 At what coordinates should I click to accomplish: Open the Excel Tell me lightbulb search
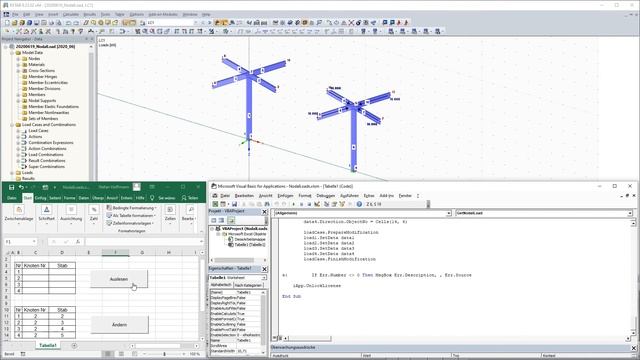[152, 198]
